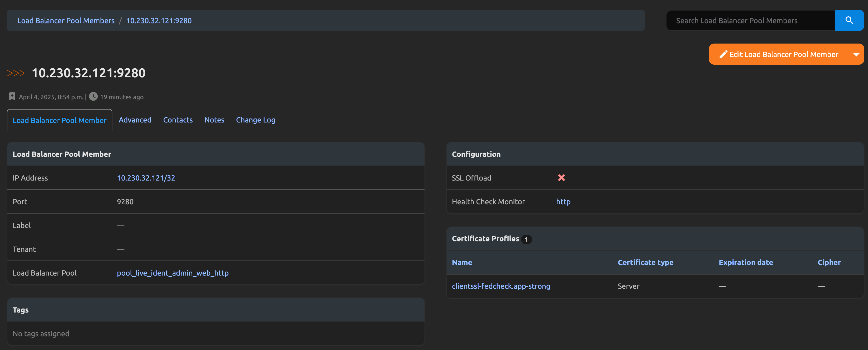Click the bookmark created-date icon
The height and width of the screenshot is (350, 868).
12,96
